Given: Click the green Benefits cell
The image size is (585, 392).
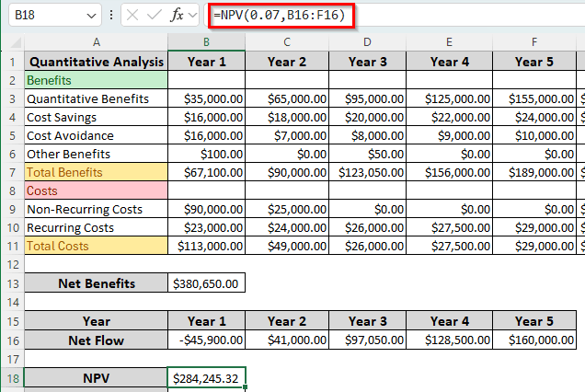Looking at the screenshot, I should [97, 80].
